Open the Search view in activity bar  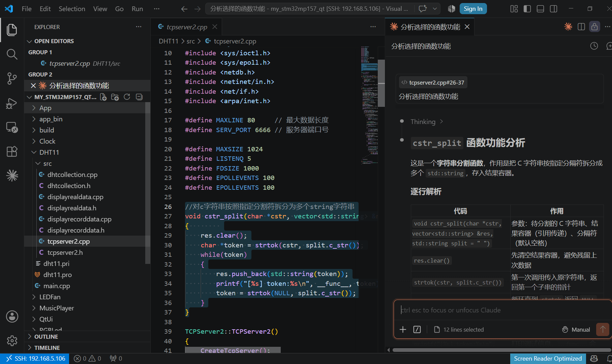tap(12, 54)
